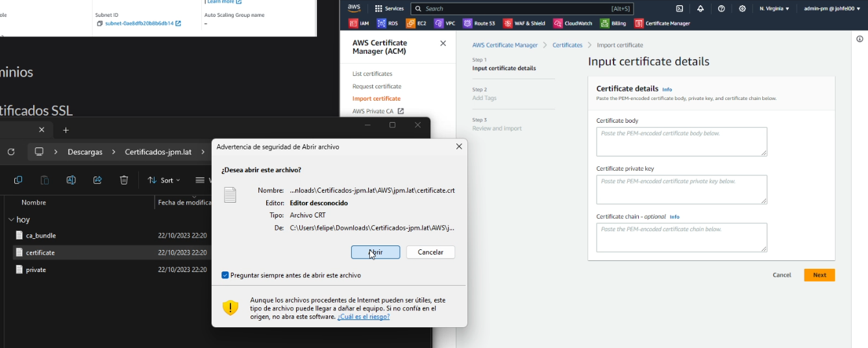
Task: Open AWS settings gear icon
Action: tap(742, 8)
